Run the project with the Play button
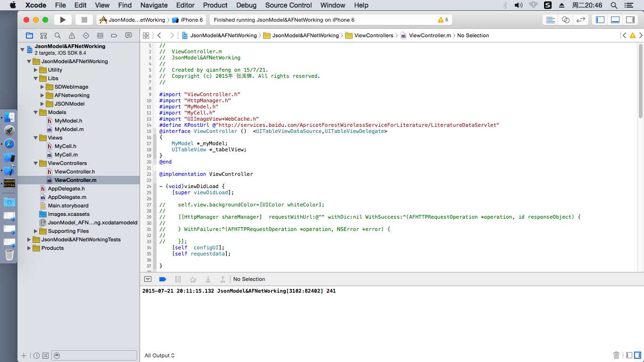 click(63, 20)
